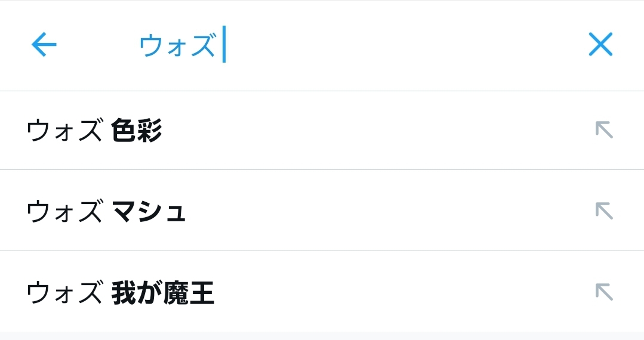This screenshot has height=340, width=644.
Task: Tap the ウォズ prefix in the マシュ row
Action: point(64,212)
